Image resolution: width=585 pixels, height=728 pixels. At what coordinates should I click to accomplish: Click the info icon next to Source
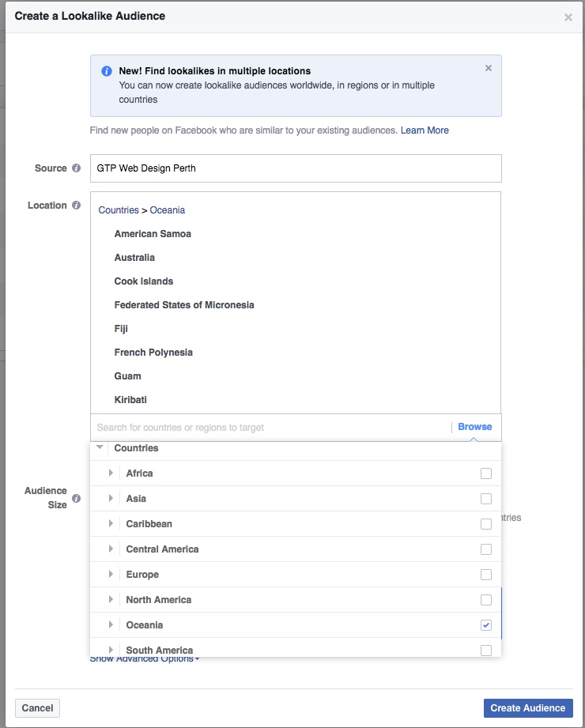(77, 168)
